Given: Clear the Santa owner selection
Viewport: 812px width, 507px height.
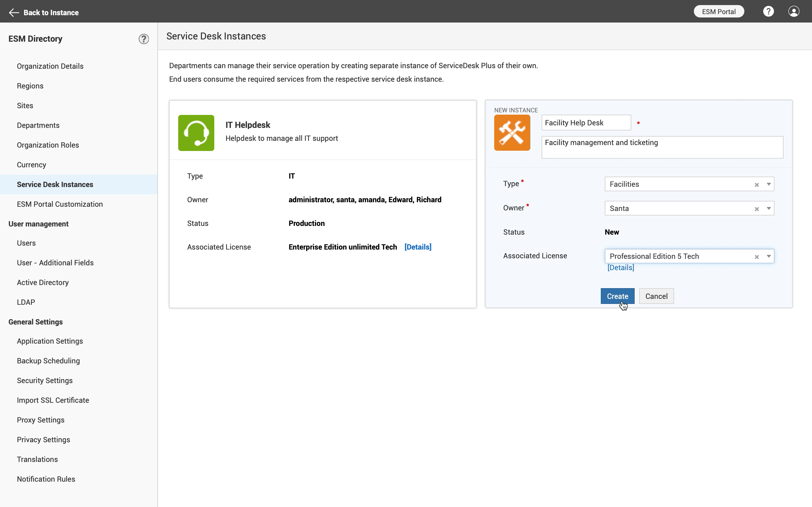Looking at the screenshot, I should click(x=756, y=209).
